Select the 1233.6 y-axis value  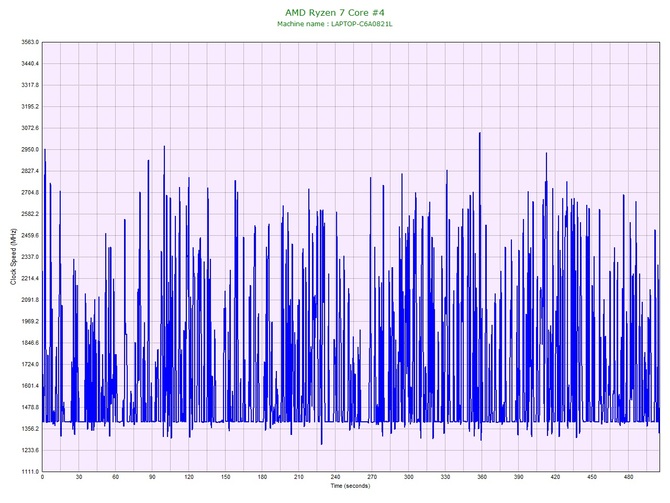(x=30, y=450)
